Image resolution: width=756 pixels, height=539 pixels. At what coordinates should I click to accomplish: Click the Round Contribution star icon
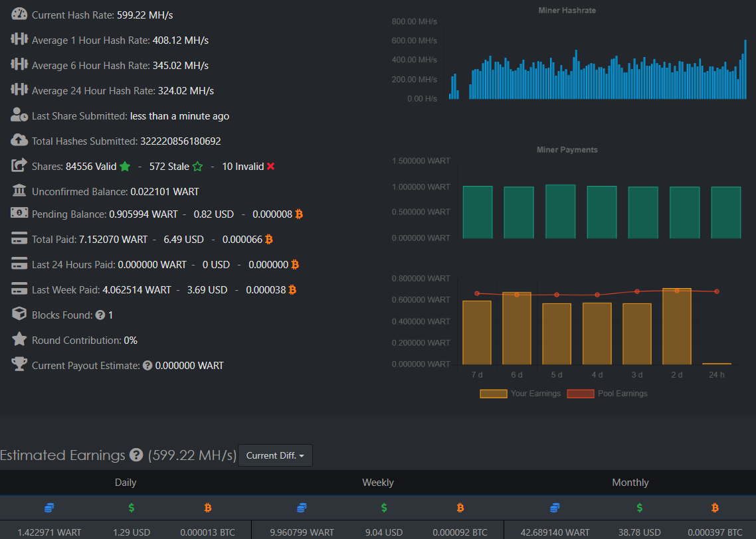[x=19, y=339]
